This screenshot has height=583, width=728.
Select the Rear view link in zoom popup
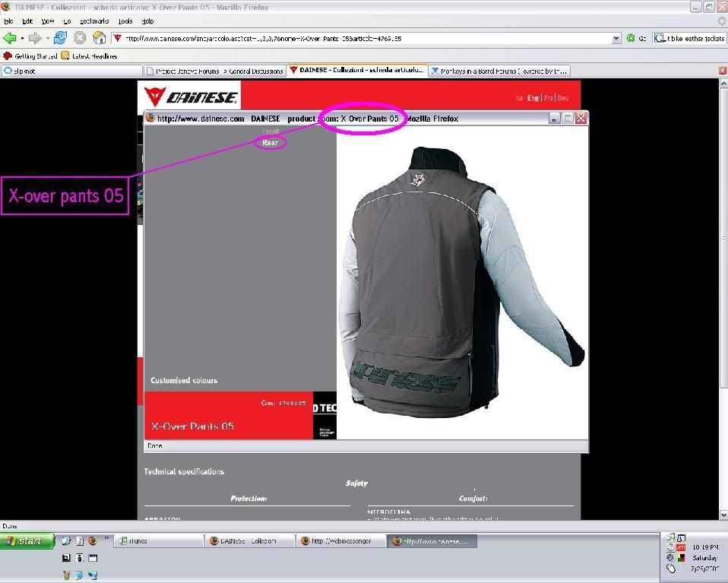(x=271, y=143)
